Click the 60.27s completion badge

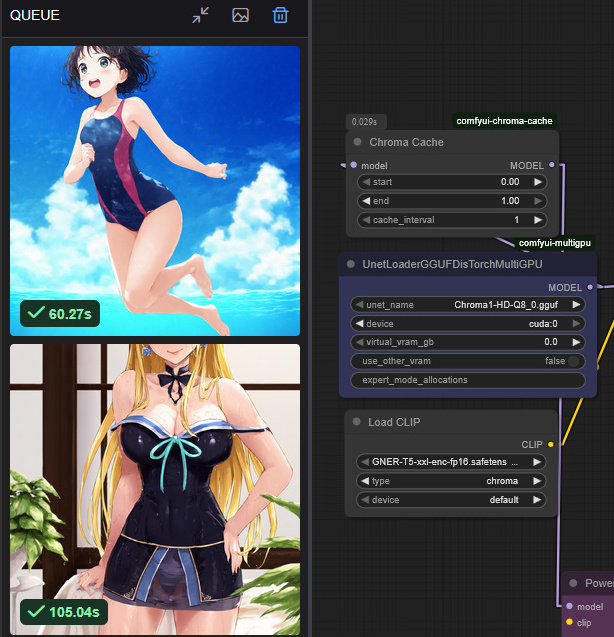coord(60,314)
